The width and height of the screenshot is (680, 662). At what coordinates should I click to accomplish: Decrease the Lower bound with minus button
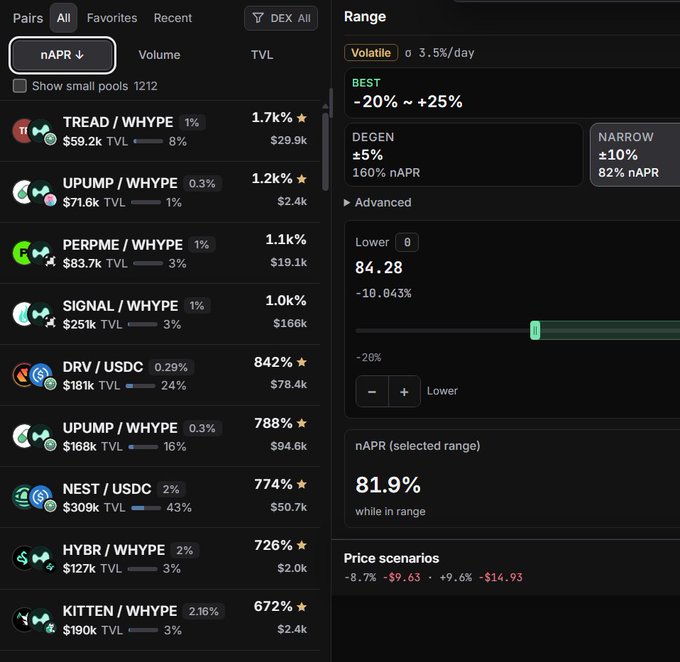click(x=372, y=392)
